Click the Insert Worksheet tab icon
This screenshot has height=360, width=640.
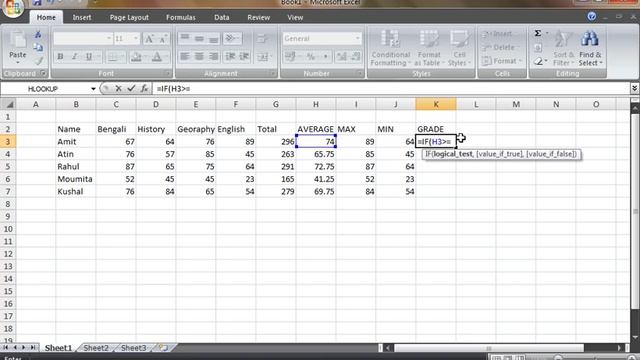164,348
